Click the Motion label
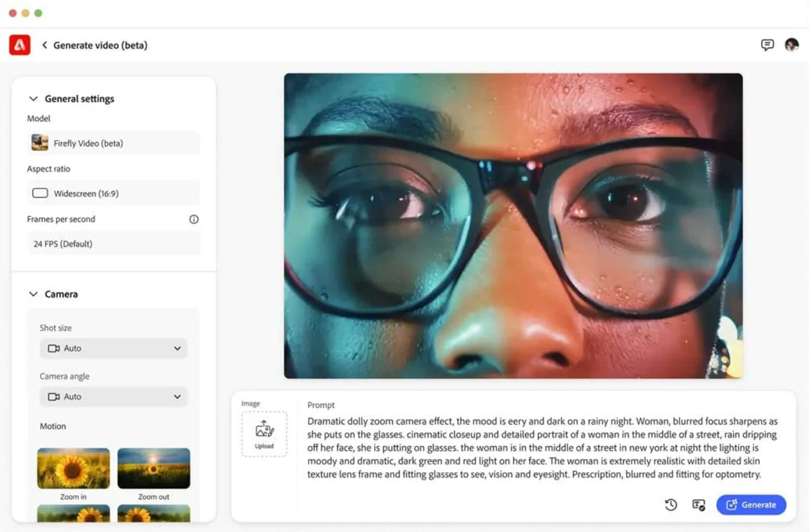809x532 pixels. [53, 426]
